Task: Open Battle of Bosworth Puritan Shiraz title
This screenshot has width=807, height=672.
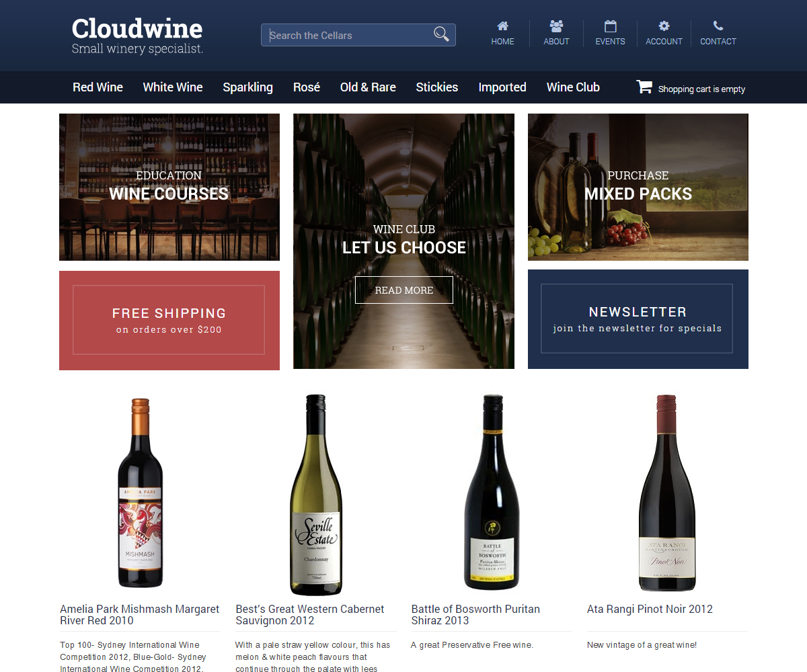Action: click(475, 615)
